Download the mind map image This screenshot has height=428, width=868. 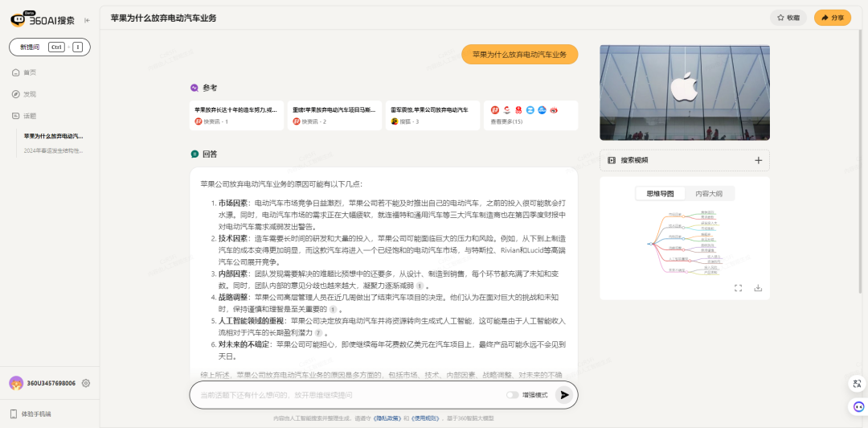pyautogui.click(x=757, y=288)
